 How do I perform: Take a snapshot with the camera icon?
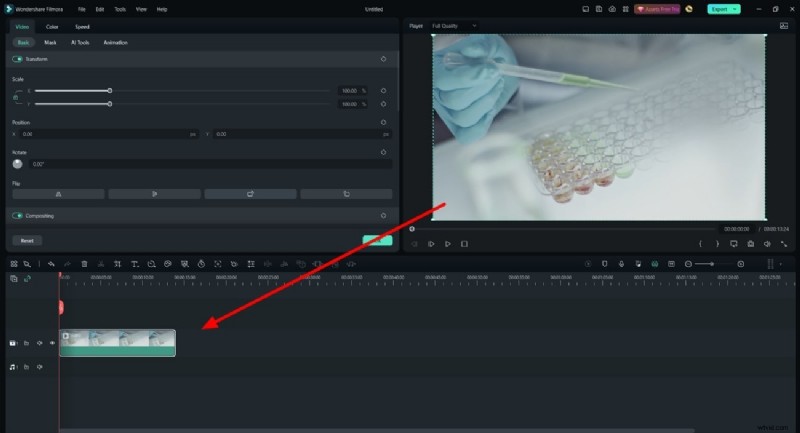pos(751,244)
